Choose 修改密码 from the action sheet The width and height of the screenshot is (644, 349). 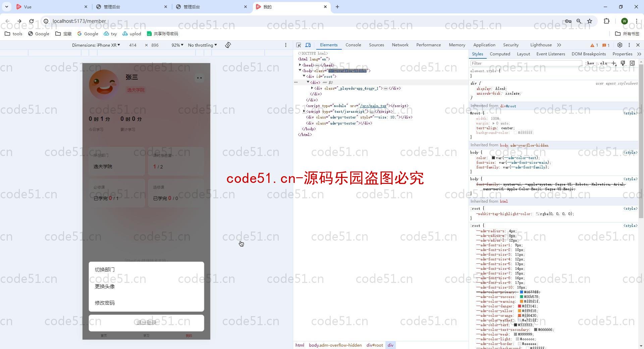pos(146,303)
